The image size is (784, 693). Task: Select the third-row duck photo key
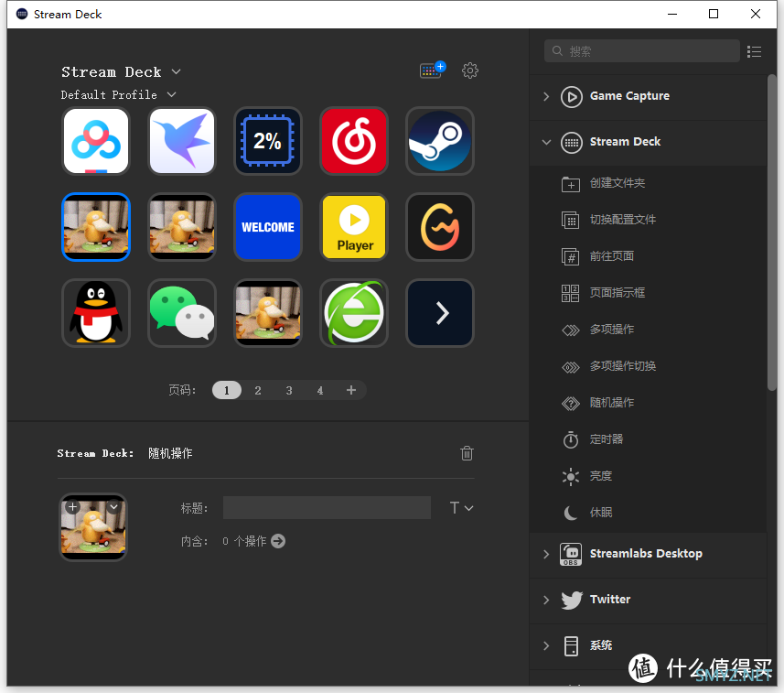[268, 313]
